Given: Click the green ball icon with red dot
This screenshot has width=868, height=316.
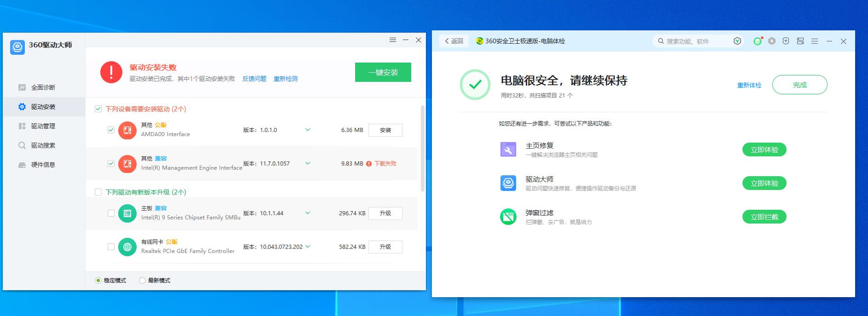Looking at the screenshot, I should pos(758,41).
